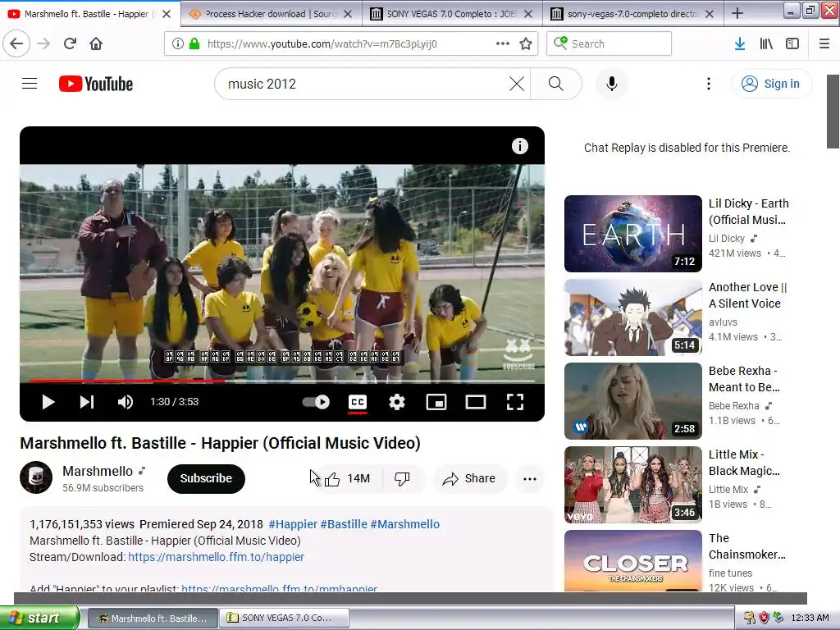Toggle browser sidebars
This screenshot has height=630, width=840.
coord(792,43)
